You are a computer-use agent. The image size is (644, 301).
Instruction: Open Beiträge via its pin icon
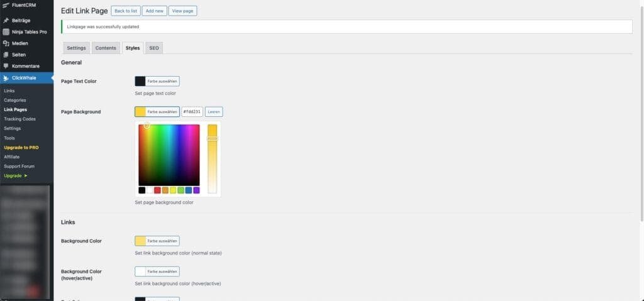tap(6, 21)
